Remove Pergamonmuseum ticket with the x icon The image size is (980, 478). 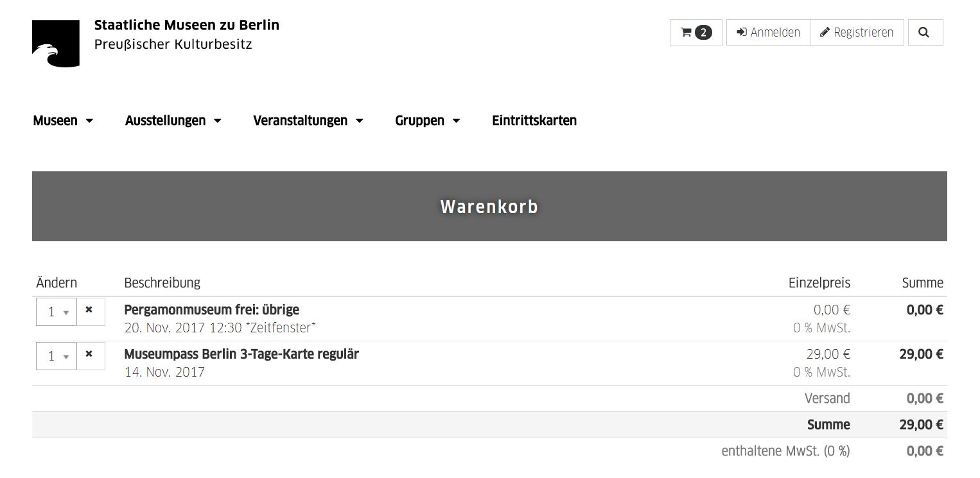(89, 310)
